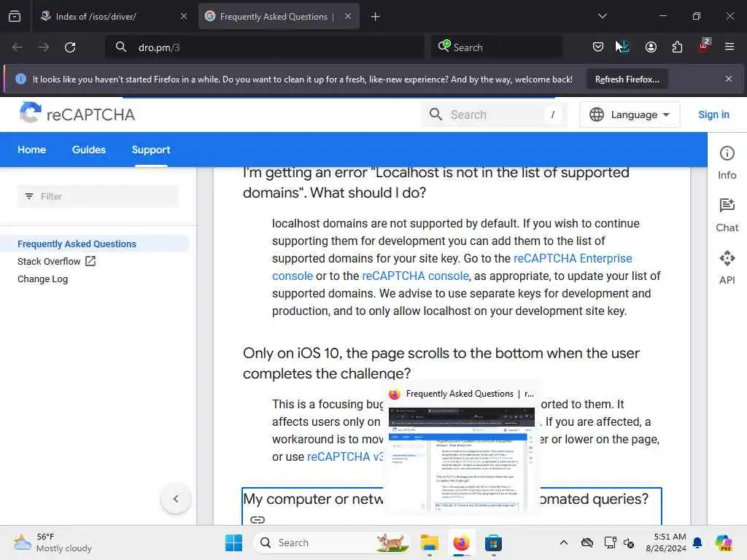Click the reCAPTCHA site search field
Screen dimensions: 747x560
(494, 114)
